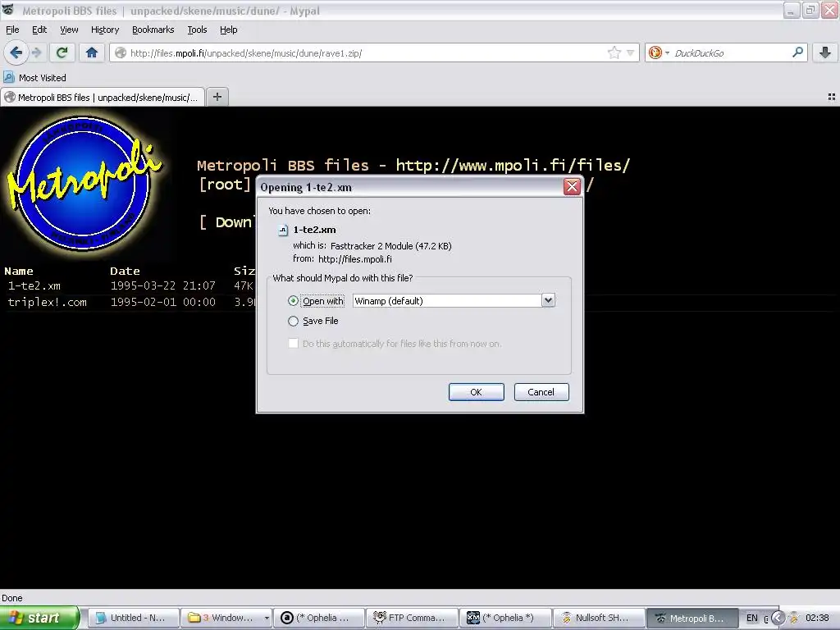Open the Downloads arrow button
This screenshot has width=840, height=630.
(825, 52)
